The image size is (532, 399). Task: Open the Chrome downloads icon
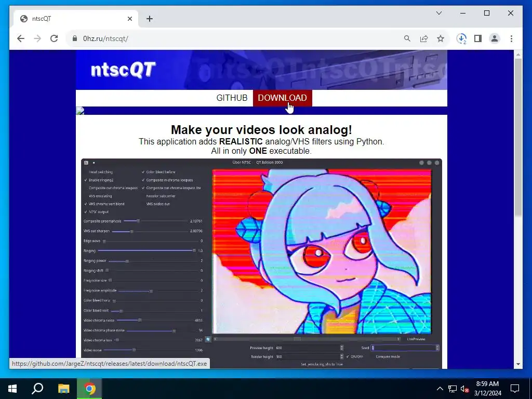[461, 38]
